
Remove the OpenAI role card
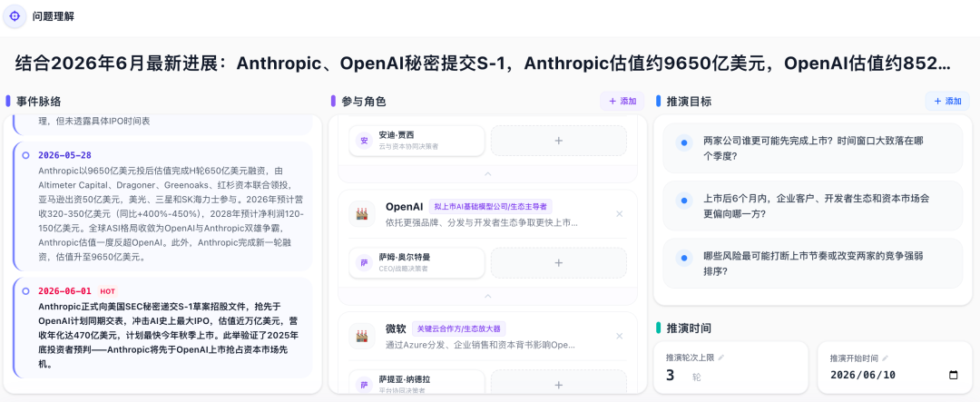620,214
